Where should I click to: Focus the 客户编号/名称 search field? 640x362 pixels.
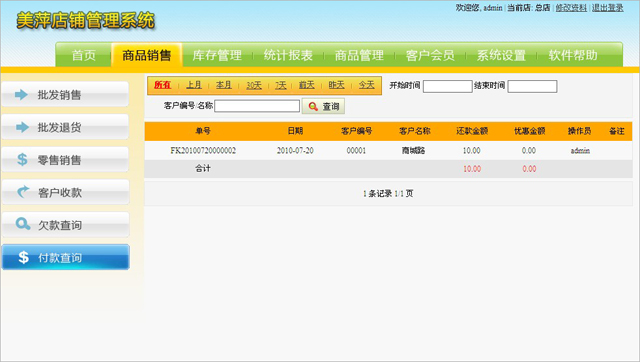coord(257,106)
